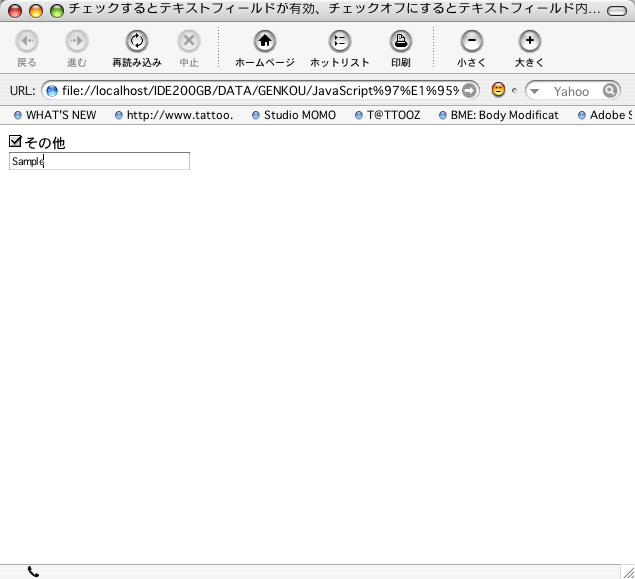Go to the Homepage (ホームページ) icon
The image size is (635, 579).
click(x=265, y=41)
